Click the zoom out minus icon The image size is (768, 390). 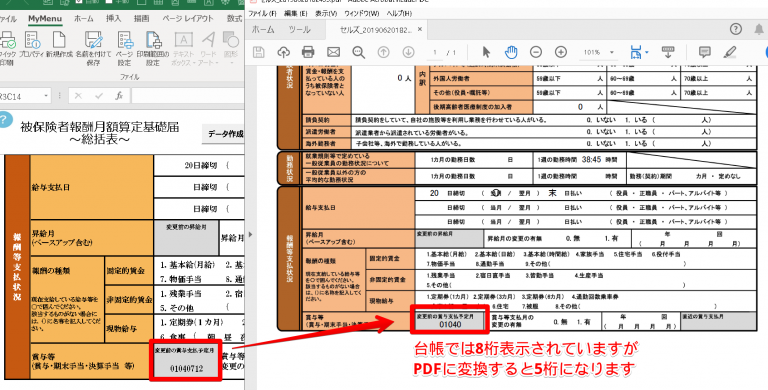[536, 52]
